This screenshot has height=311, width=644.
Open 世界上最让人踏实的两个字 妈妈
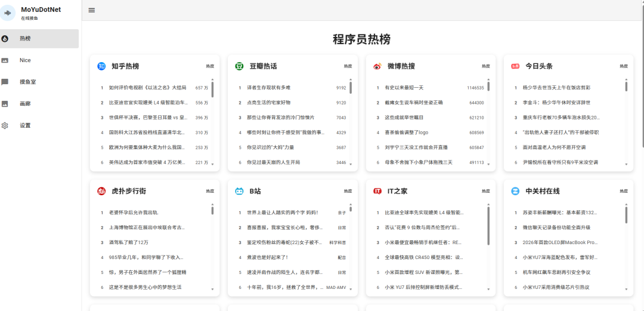coord(282,213)
